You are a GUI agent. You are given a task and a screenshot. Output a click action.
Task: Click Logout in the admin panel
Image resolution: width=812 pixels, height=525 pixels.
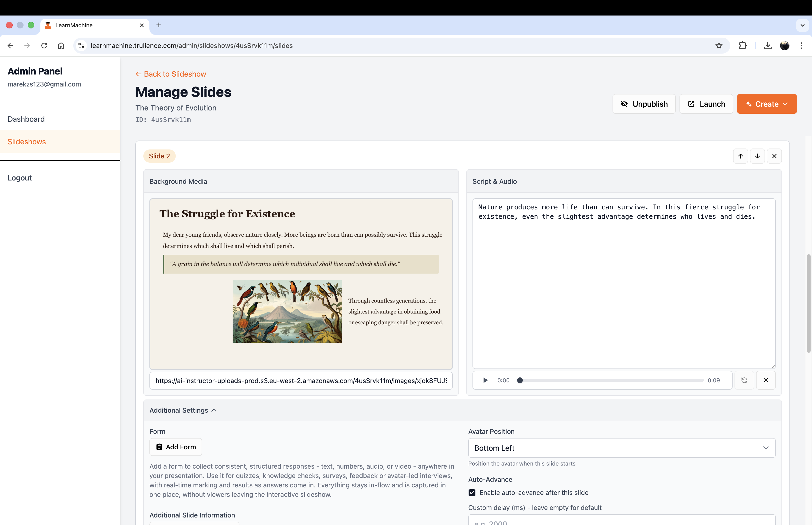pyautogui.click(x=20, y=178)
